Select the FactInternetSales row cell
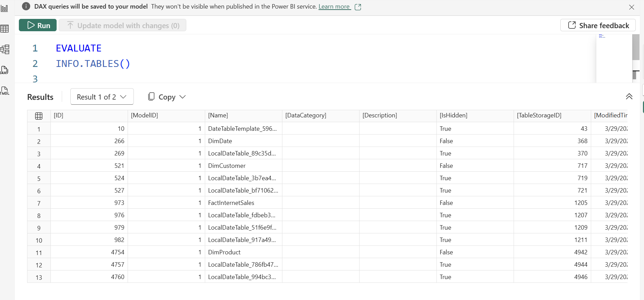Image resolution: width=644 pixels, height=300 pixels. (x=231, y=203)
